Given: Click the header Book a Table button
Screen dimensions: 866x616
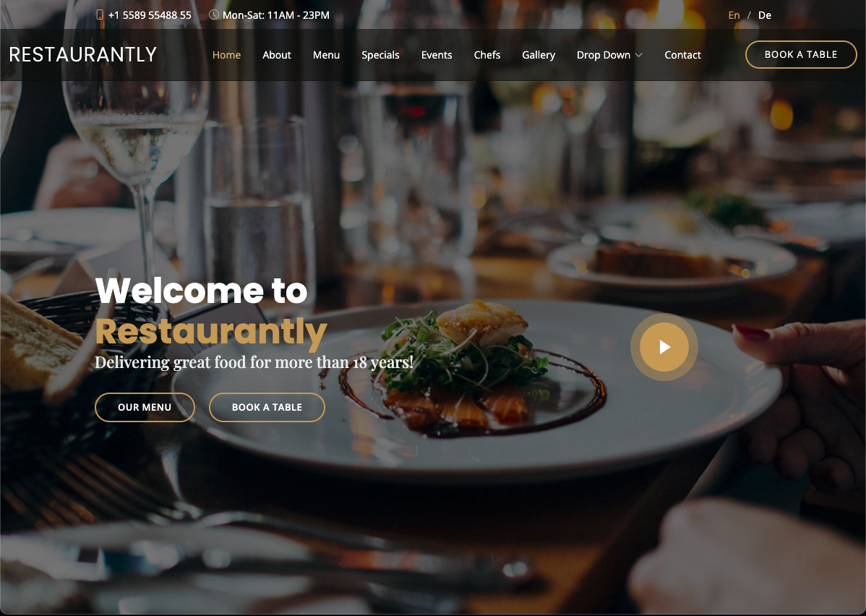Looking at the screenshot, I should (x=801, y=55).
